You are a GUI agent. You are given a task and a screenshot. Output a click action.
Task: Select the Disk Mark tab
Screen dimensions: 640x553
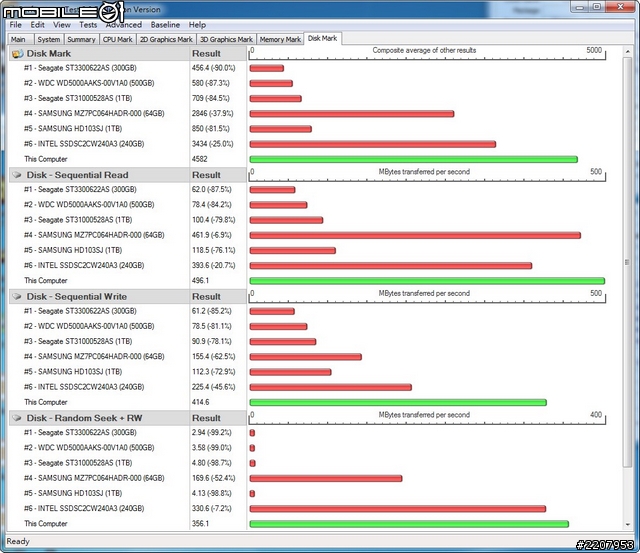[322, 38]
